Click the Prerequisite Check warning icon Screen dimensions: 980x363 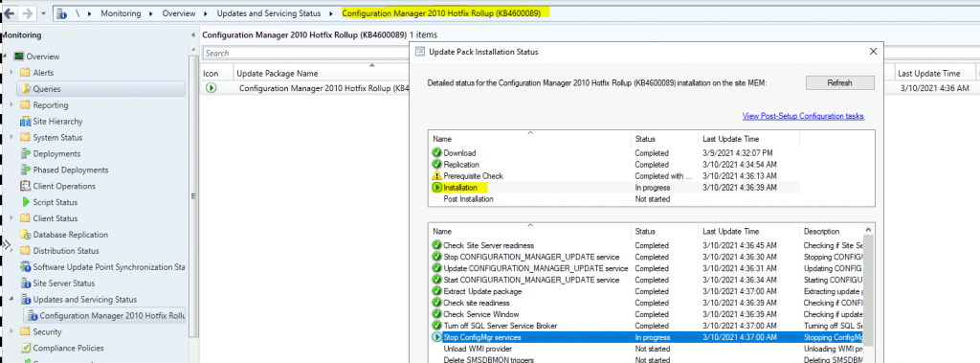pyautogui.click(x=436, y=176)
